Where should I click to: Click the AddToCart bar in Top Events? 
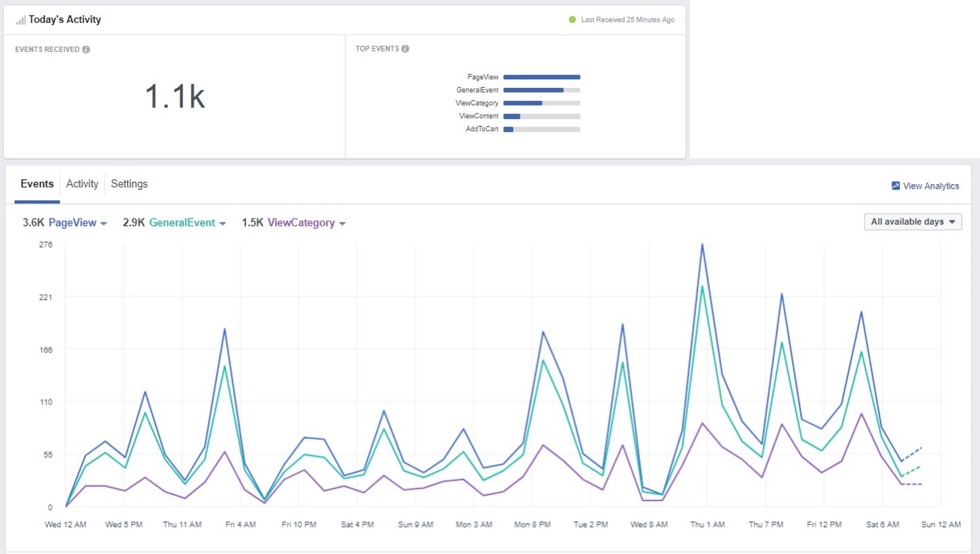click(541, 129)
